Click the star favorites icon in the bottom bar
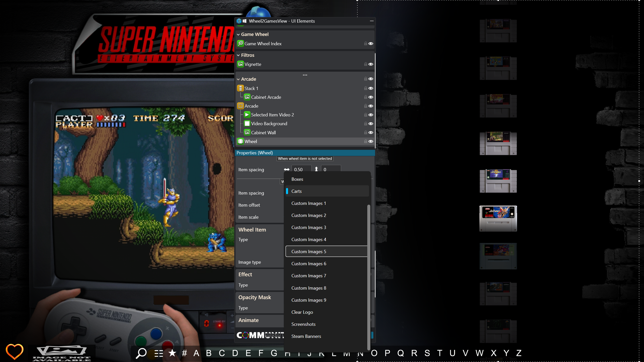 click(172, 353)
